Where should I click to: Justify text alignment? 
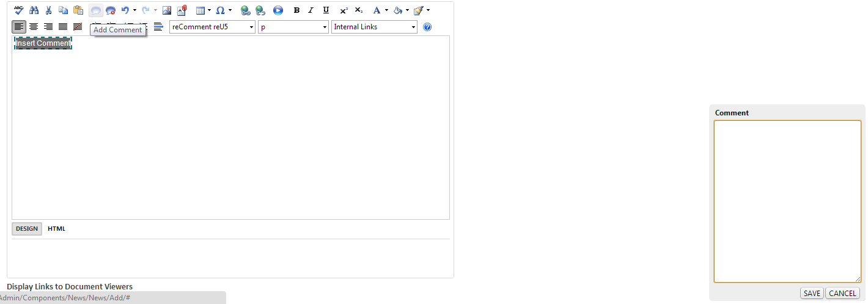pyautogui.click(x=63, y=27)
